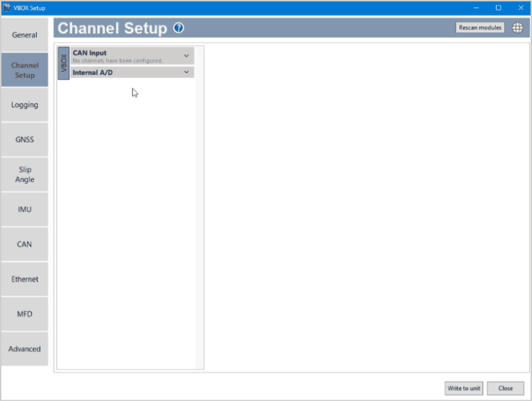Click 'No channels have been configured.' text

[117, 61]
